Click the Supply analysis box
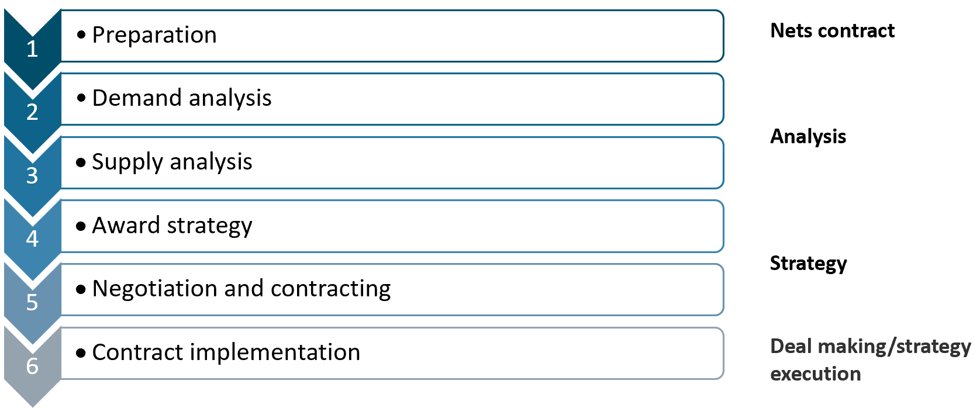 392,162
